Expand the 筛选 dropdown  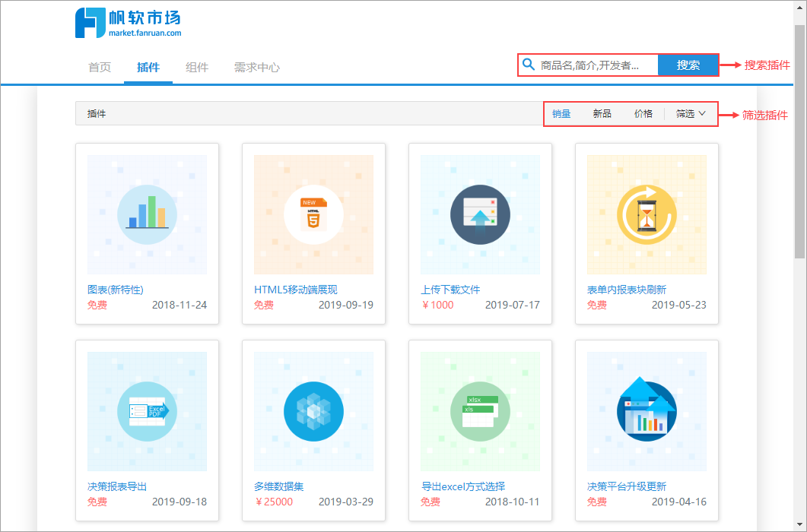[690, 114]
